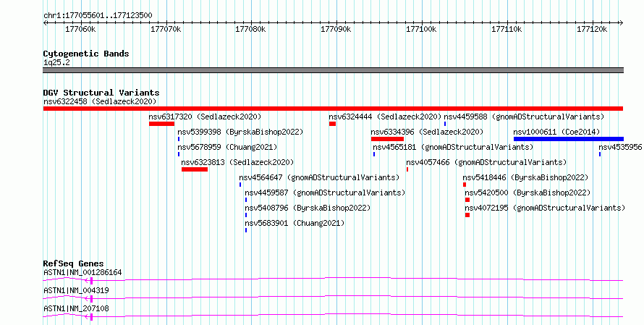Click the chr1:177055601..177123500 coordinate label
This screenshot has width=644, height=325.
pyautogui.click(x=98, y=15)
